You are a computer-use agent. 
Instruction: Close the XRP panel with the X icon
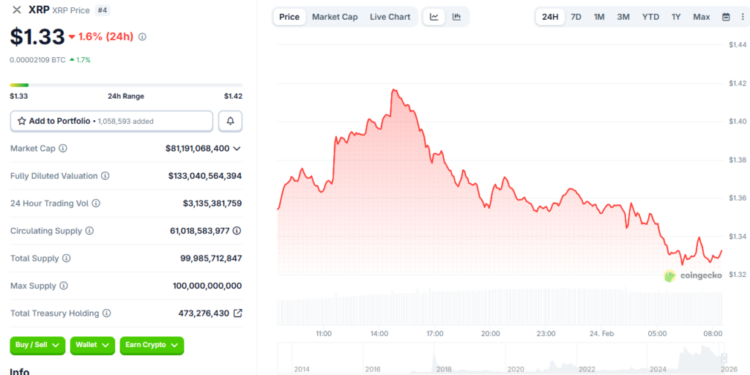point(17,10)
